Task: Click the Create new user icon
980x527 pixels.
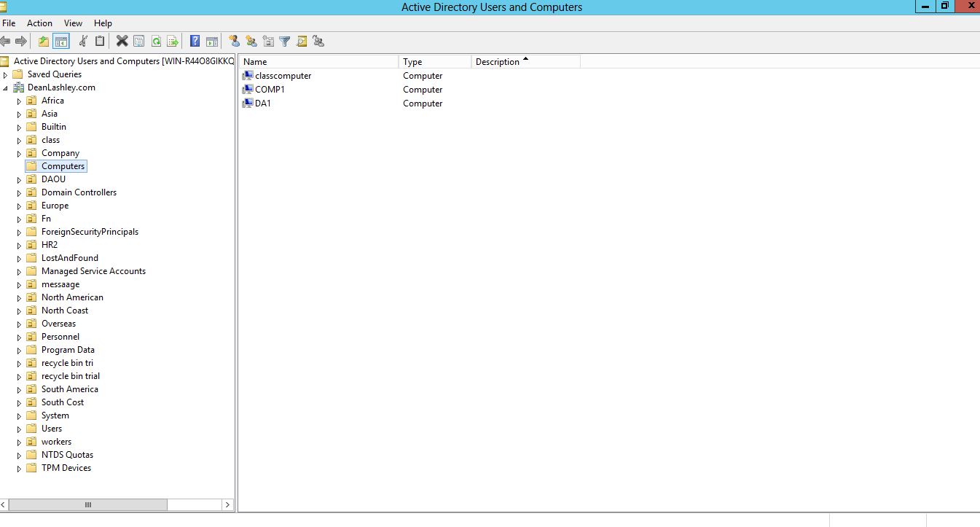Action: tap(234, 42)
